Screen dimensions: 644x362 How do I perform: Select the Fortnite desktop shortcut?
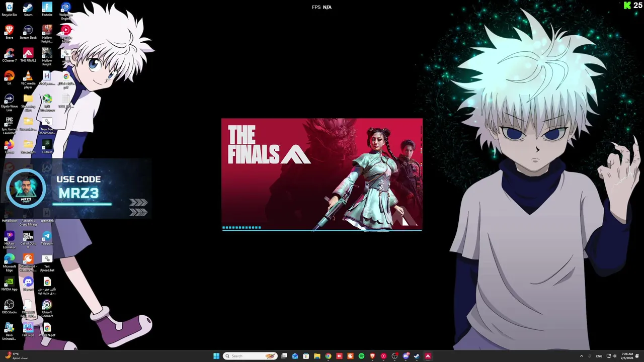tap(47, 10)
